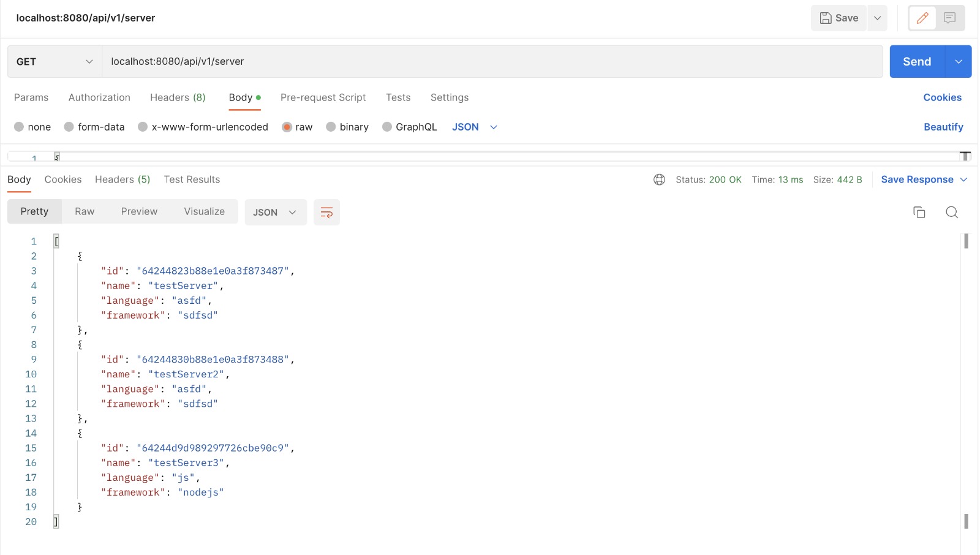Click line number 20 in the gutter
Viewport: 980px width, 555px height.
coord(31,522)
